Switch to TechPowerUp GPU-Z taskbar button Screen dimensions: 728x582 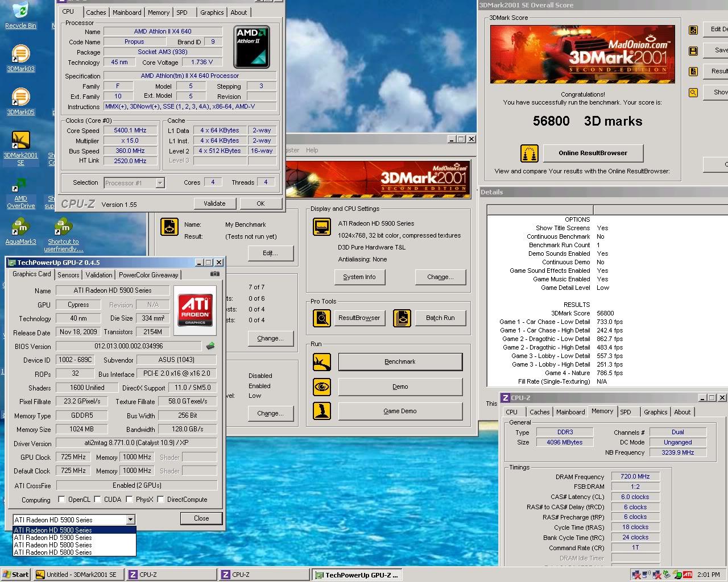pos(357,575)
